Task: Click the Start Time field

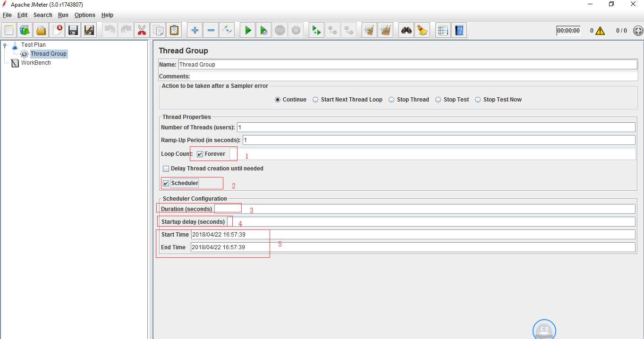Action: click(413, 235)
